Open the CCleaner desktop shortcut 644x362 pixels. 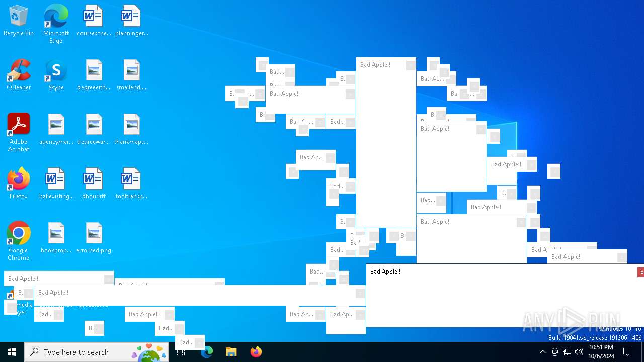pos(19,75)
